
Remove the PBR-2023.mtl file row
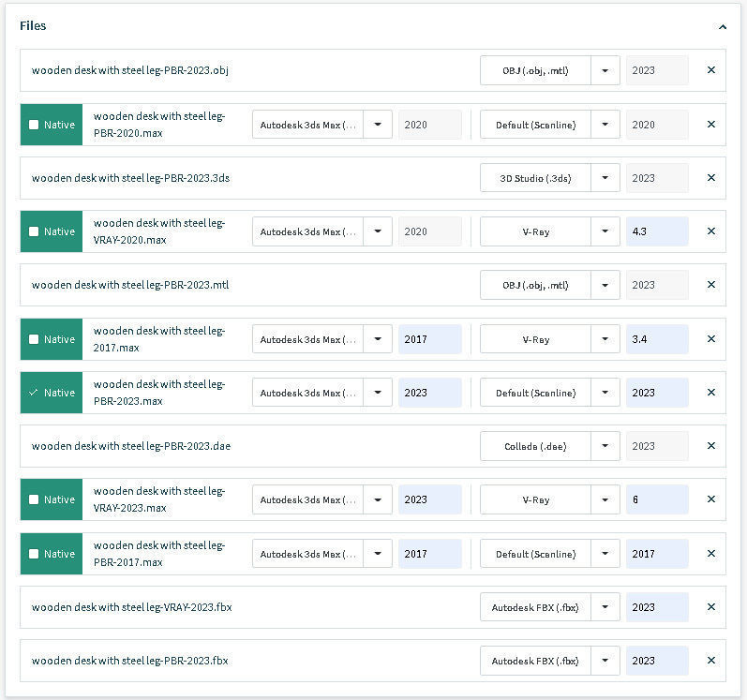(710, 285)
